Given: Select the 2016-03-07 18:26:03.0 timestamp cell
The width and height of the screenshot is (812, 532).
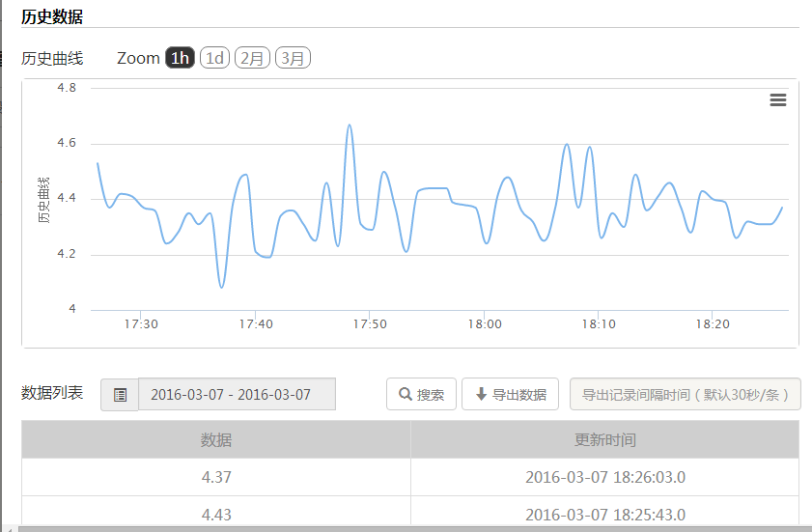Looking at the screenshot, I should pos(604,477).
